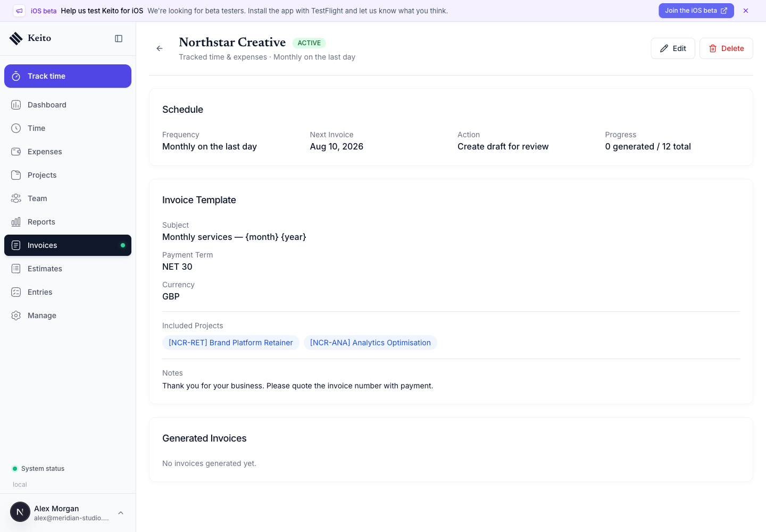The image size is (766, 532).
Task: Dismiss the iOS beta banner
Action: (x=746, y=11)
